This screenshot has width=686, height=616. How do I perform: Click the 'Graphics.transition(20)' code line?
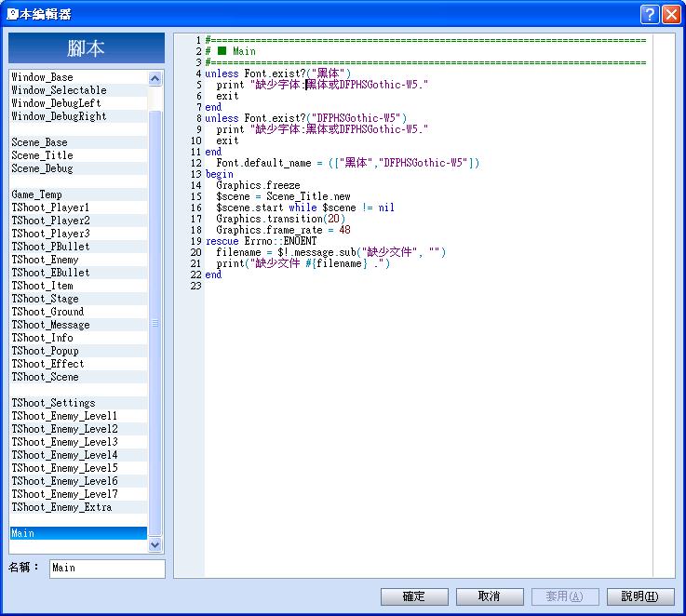(280, 219)
